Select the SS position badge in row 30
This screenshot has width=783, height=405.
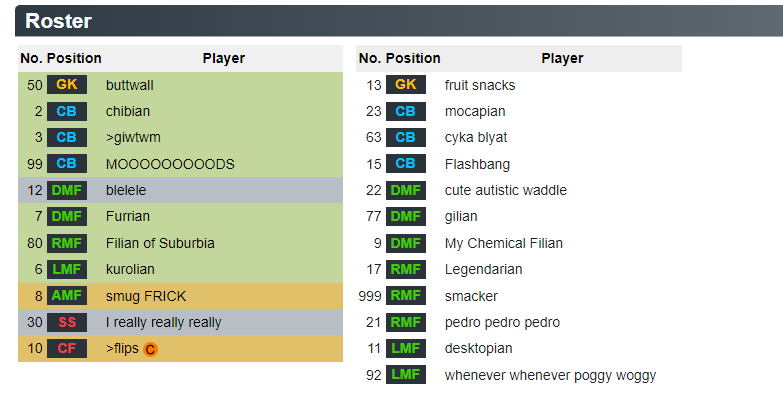pyautogui.click(x=67, y=322)
